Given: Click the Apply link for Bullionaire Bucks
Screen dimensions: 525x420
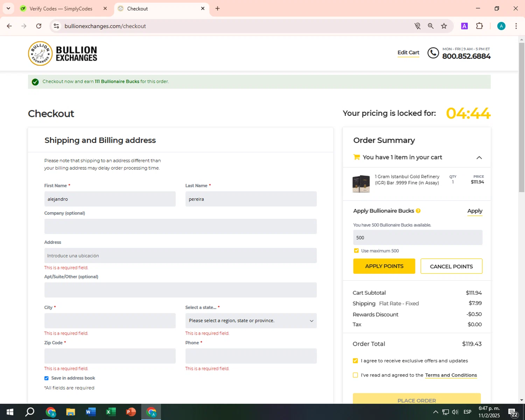Looking at the screenshot, I should tap(475, 211).
